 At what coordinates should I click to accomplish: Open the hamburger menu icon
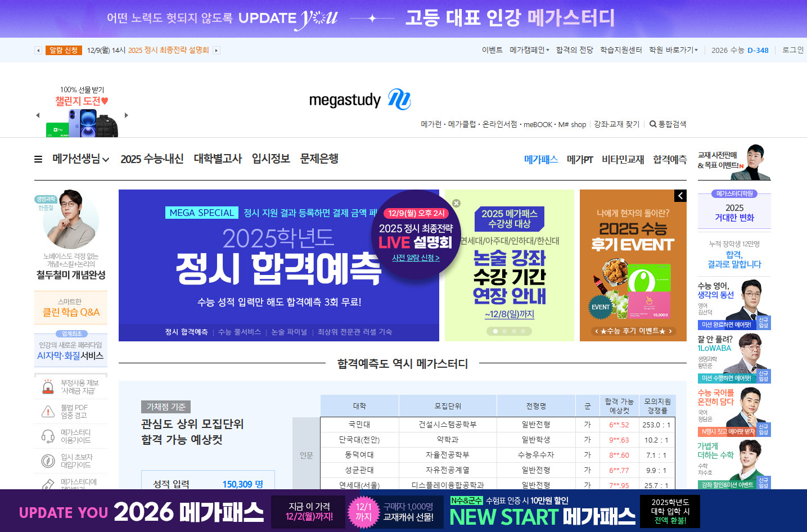[x=37, y=159]
